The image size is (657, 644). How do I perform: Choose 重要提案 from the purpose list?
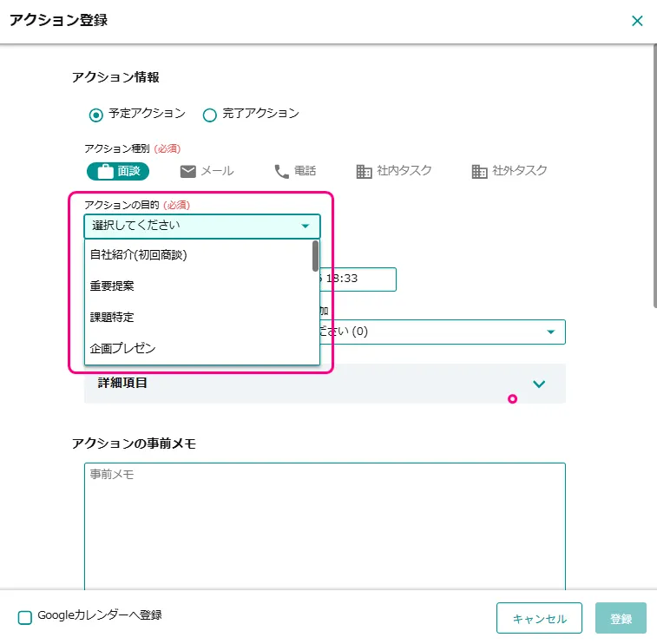coord(112,286)
